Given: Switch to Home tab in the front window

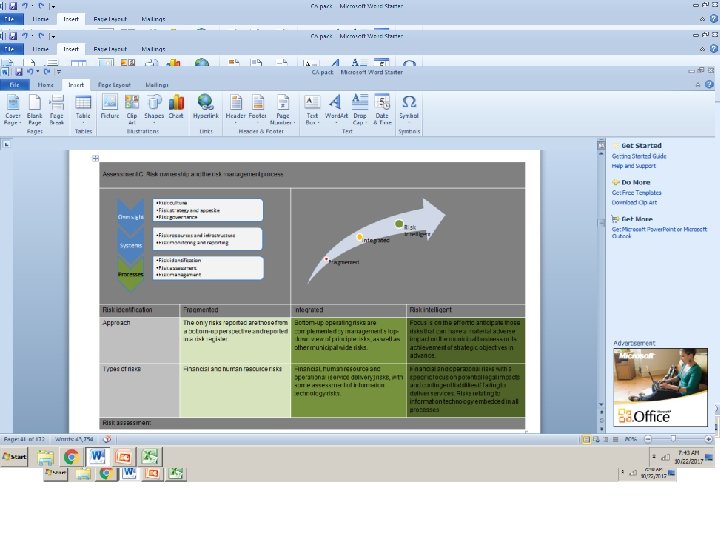Looking at the screenshot, I should coord(45,84).
